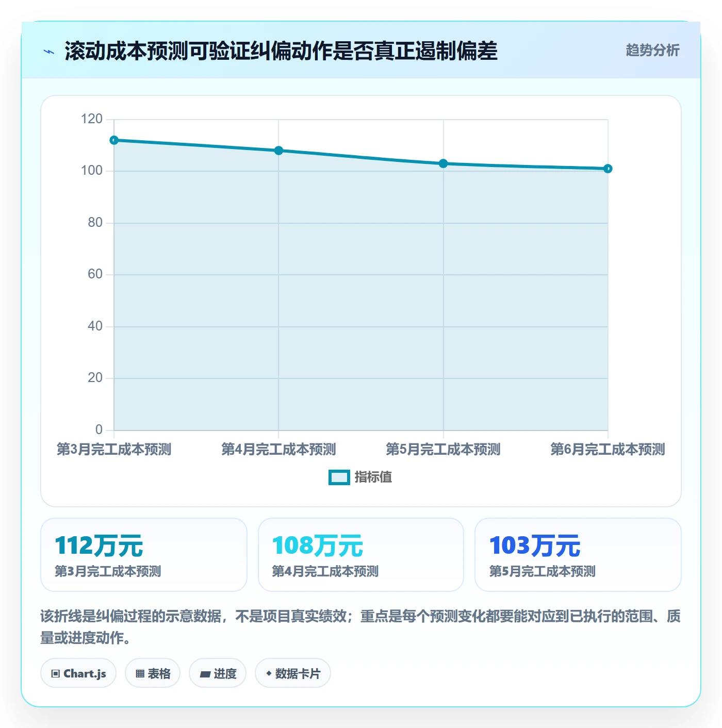Select the 第4月完工成本预测 data point on the line

click(x=278, y=151)
